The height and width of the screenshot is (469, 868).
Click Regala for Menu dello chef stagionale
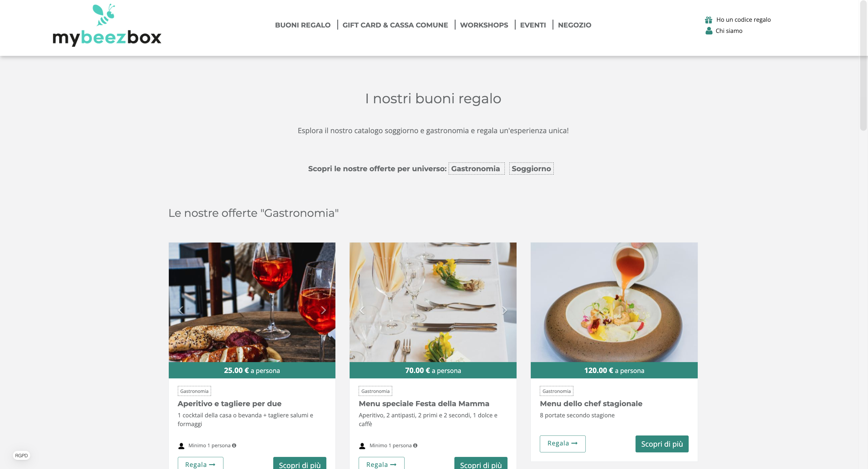click(562, 444)
